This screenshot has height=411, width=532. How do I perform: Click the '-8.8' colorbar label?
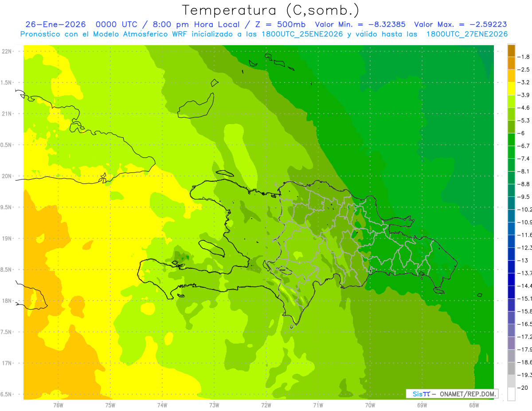[524, 184]
